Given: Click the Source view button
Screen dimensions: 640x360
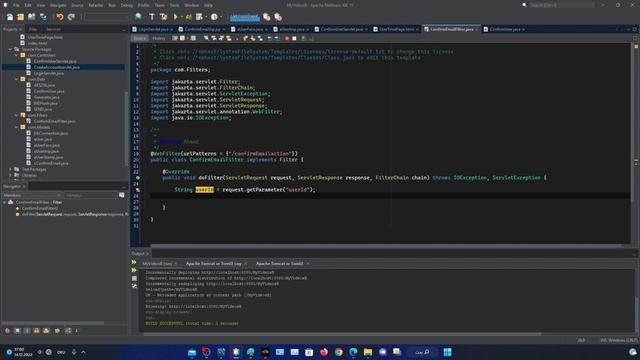Looking at the screenshot, I should pyautogui.click(x=140, y=38).
